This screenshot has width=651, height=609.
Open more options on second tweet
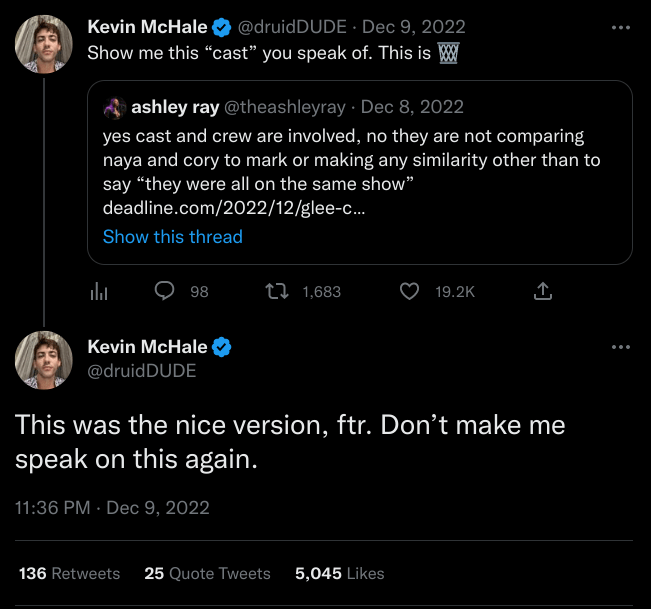[x=621, y=347]
